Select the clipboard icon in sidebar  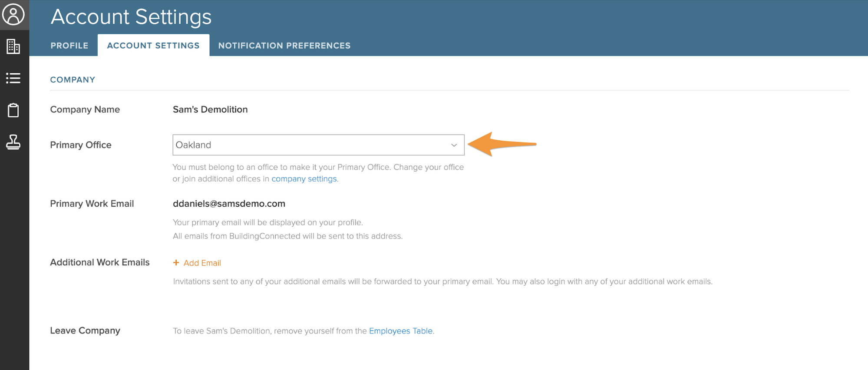click(x=13, y=110)
